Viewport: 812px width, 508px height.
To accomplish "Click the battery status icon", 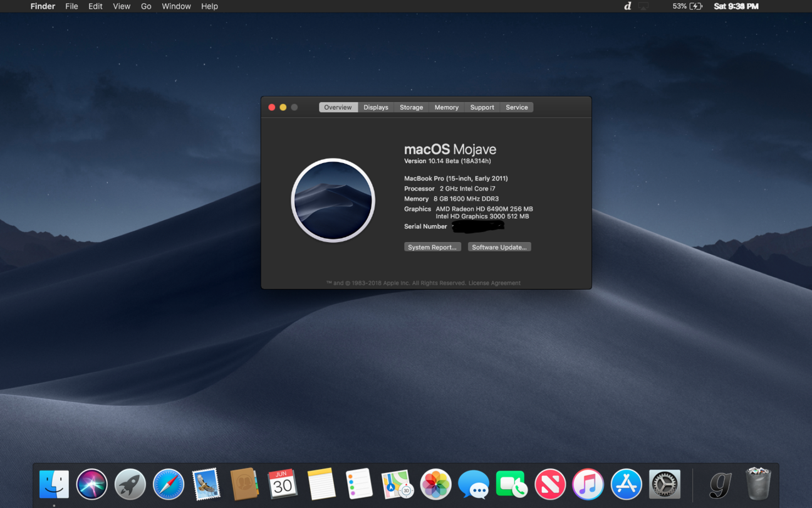I will (695, 6).
